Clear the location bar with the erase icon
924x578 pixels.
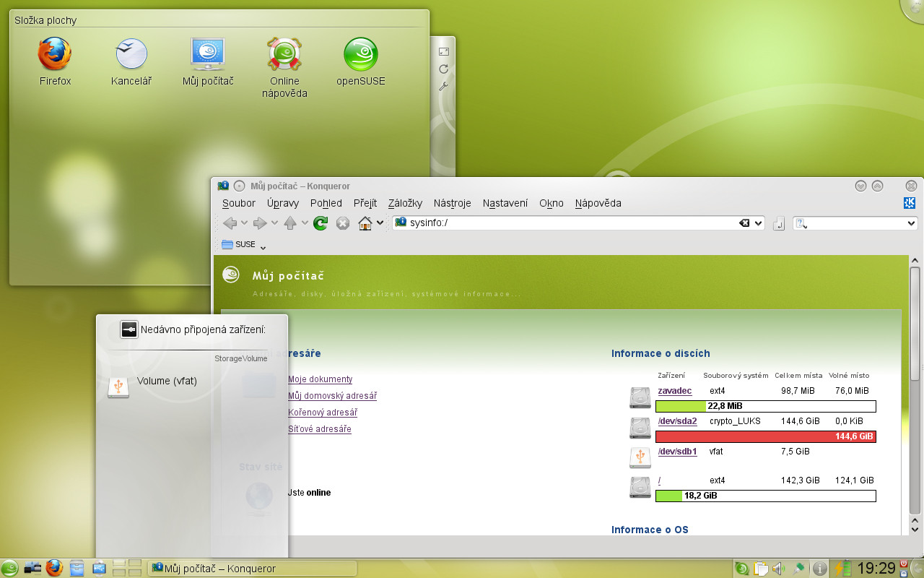(x=744, y=223)
